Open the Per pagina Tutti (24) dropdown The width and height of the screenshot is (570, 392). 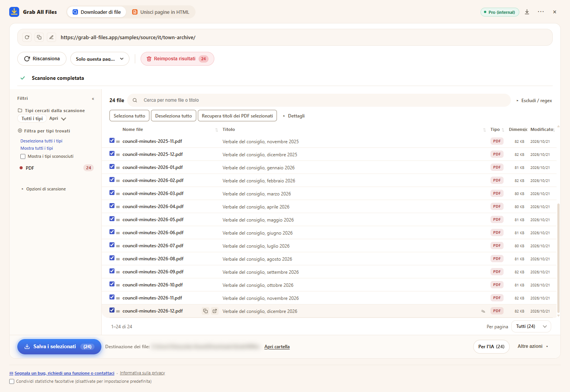coord(531,326)
